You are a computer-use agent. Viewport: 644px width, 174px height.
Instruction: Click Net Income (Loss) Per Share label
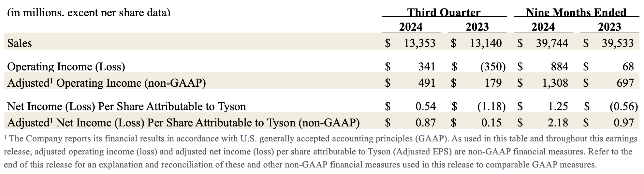[x=126, y=107]
